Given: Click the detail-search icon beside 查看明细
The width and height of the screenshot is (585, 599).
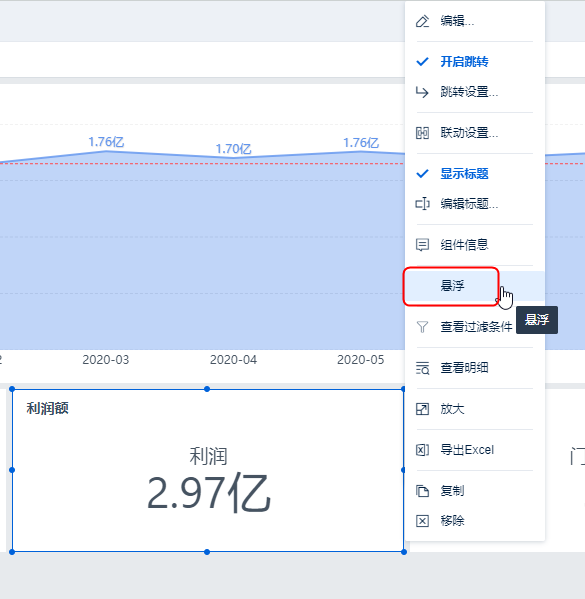Looking at the screenshot, I should 422,368.
